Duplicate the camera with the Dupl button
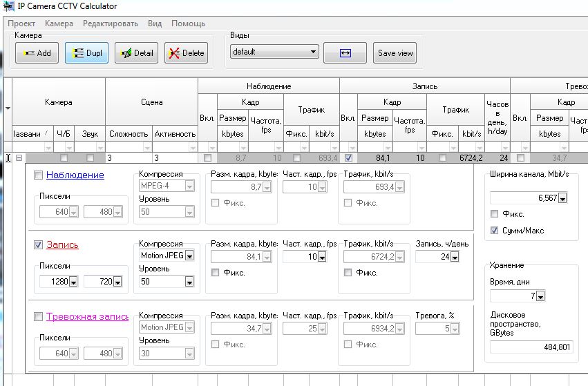The image size is (588, 386). tap(86, 53)
